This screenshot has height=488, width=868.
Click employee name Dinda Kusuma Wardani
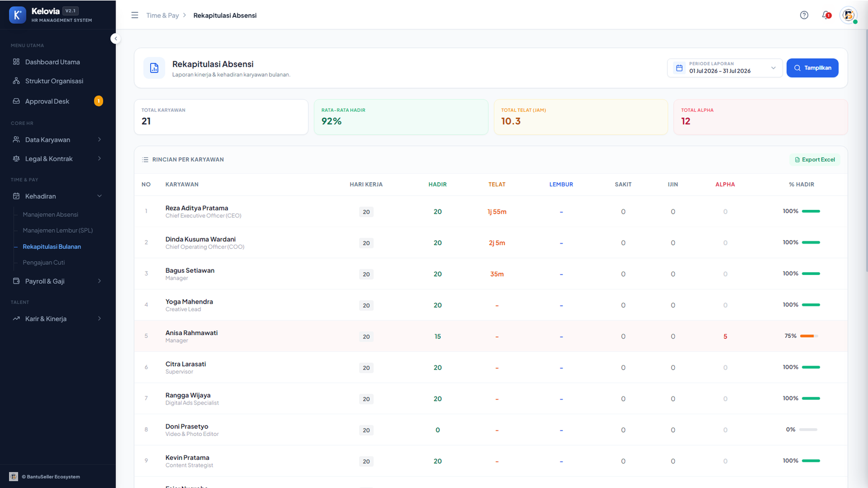[x=200, y=239]
